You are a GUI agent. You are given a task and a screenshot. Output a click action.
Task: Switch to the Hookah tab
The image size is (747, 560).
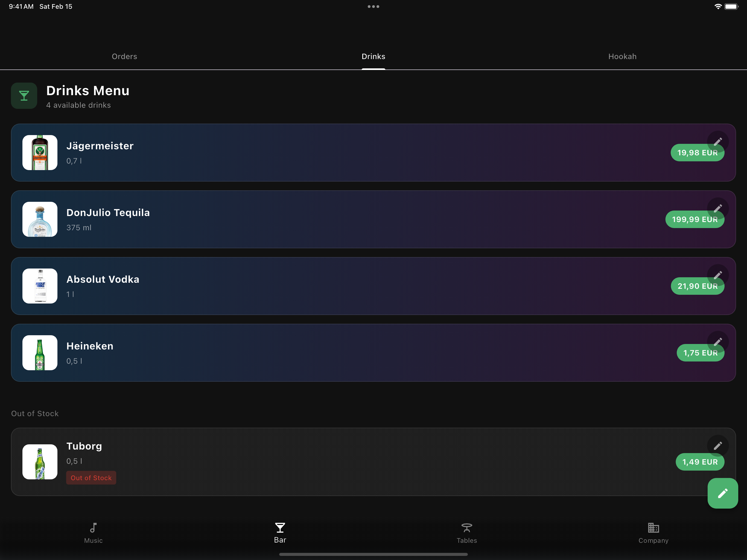(x=622, y=56)
